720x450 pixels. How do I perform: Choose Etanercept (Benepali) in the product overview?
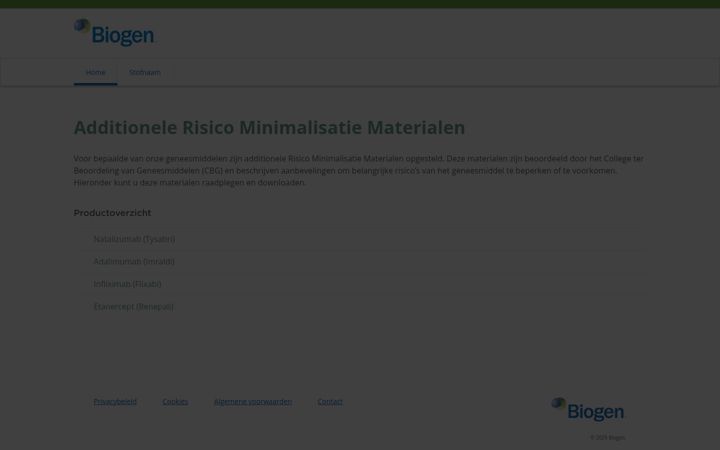(134, 307)
